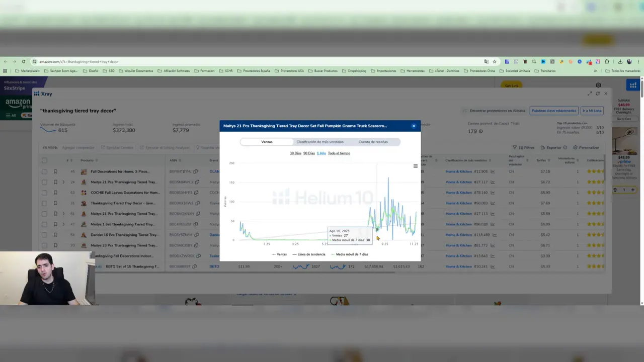
Task: Copy the ASIN of the Dandat 16 Pcs product
Action: [197, 235]
